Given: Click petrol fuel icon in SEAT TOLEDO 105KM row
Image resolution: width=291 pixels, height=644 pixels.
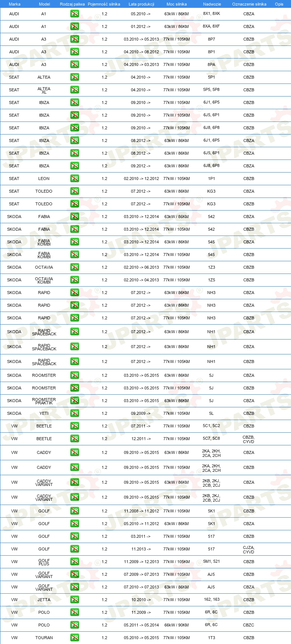Looking at the screenshot, I should tap(74, 204).
